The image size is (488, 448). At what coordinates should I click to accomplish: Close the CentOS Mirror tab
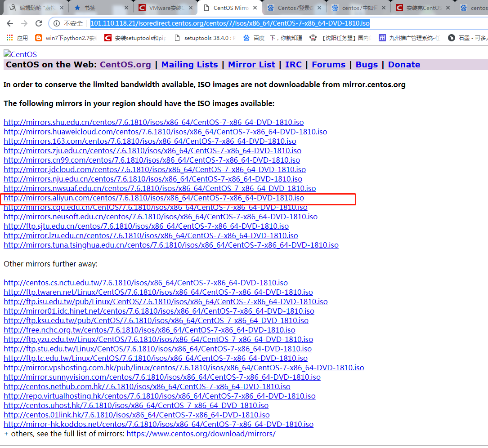255,8
